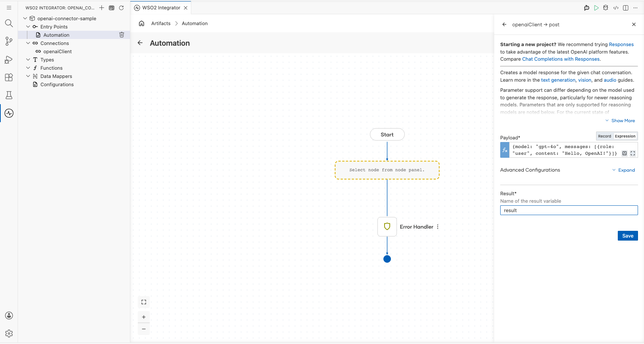Go back using arrow beside Automation title
The height and width of the screenshot is (344, 644).
(140, 43)
